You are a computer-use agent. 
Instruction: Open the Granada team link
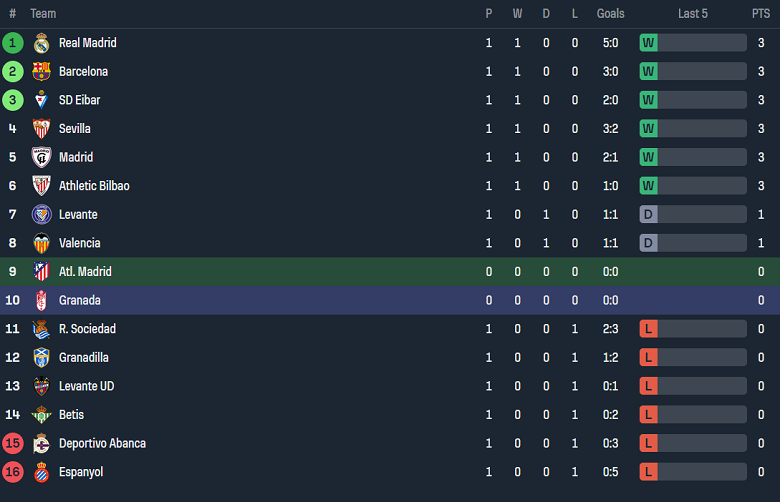[x=79, y=300]
